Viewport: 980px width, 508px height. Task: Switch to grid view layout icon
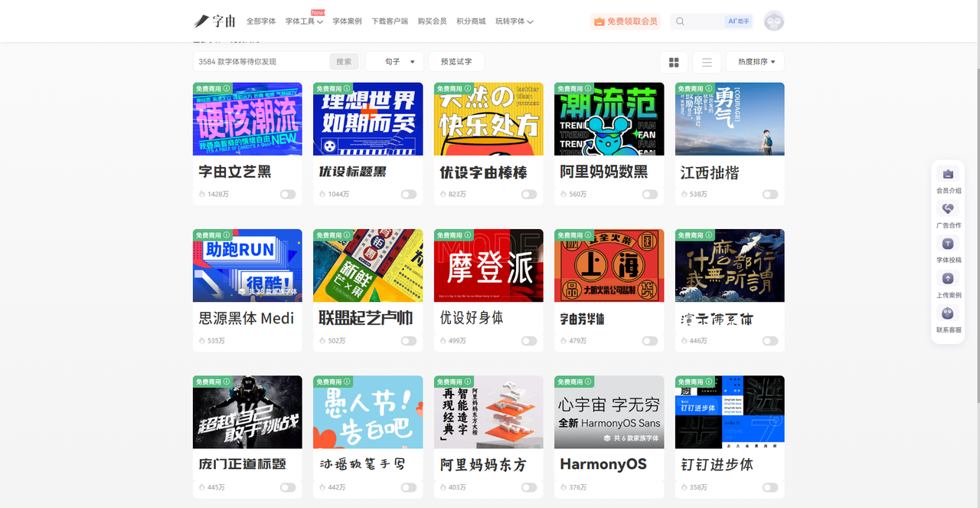(x=674, y=62)
